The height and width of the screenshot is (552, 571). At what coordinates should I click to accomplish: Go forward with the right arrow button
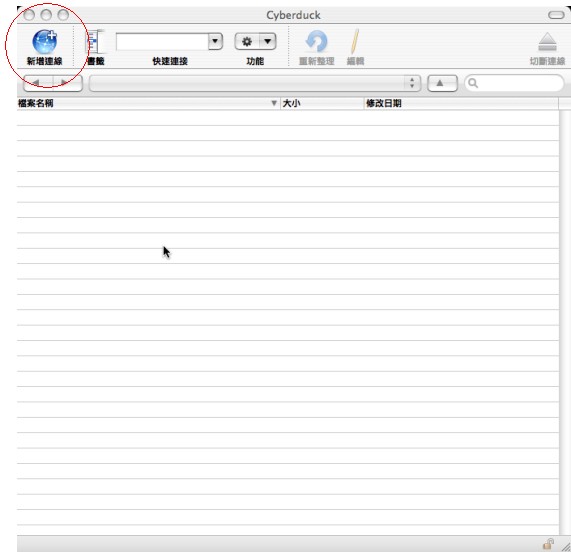coord(68,83)
